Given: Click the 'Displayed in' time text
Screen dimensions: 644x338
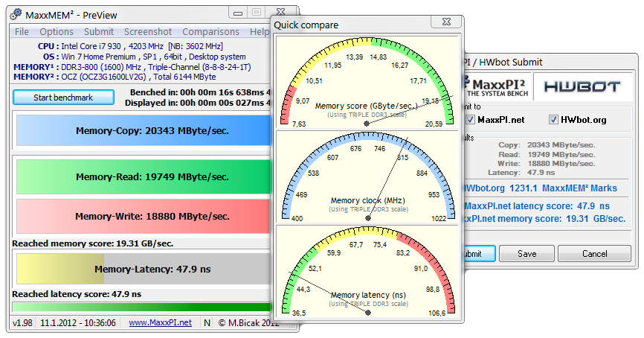Looking at the screenshot, I should 197,103.
